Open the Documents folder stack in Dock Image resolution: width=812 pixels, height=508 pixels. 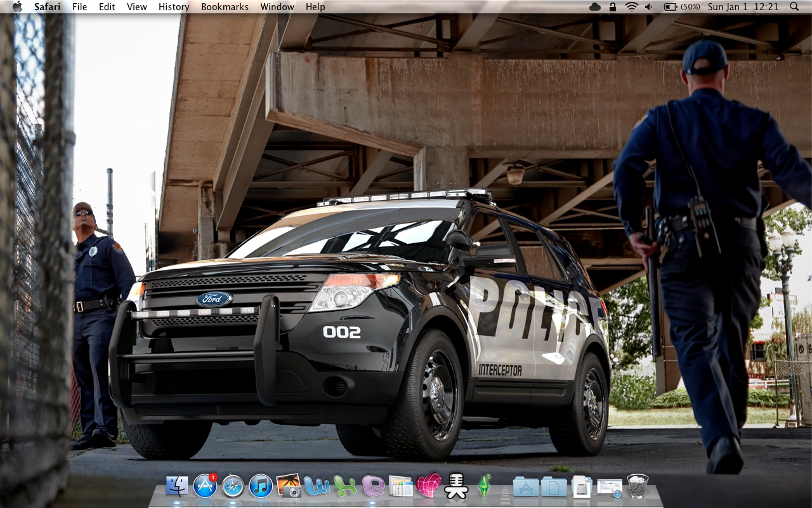554,486
